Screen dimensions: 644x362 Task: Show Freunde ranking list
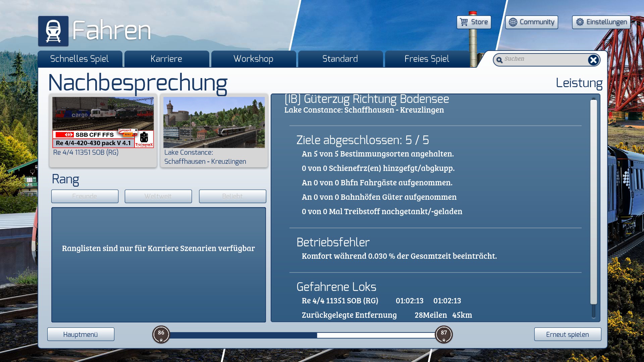(x=85, y=196)
